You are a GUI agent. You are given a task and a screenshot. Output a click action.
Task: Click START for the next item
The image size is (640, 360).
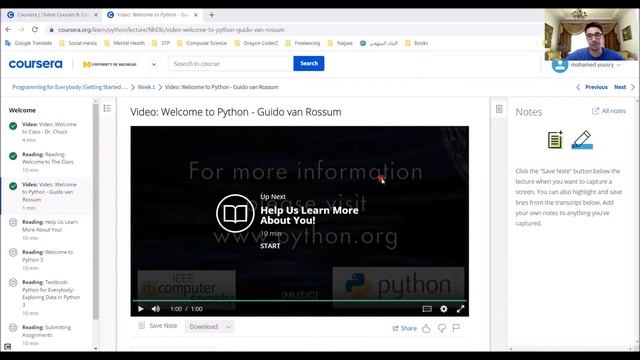pos(270,246)
